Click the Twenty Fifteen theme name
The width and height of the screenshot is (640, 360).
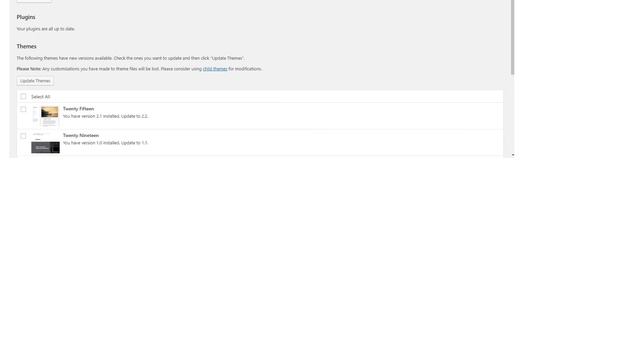pyautogui.click(x=78, y=109)
